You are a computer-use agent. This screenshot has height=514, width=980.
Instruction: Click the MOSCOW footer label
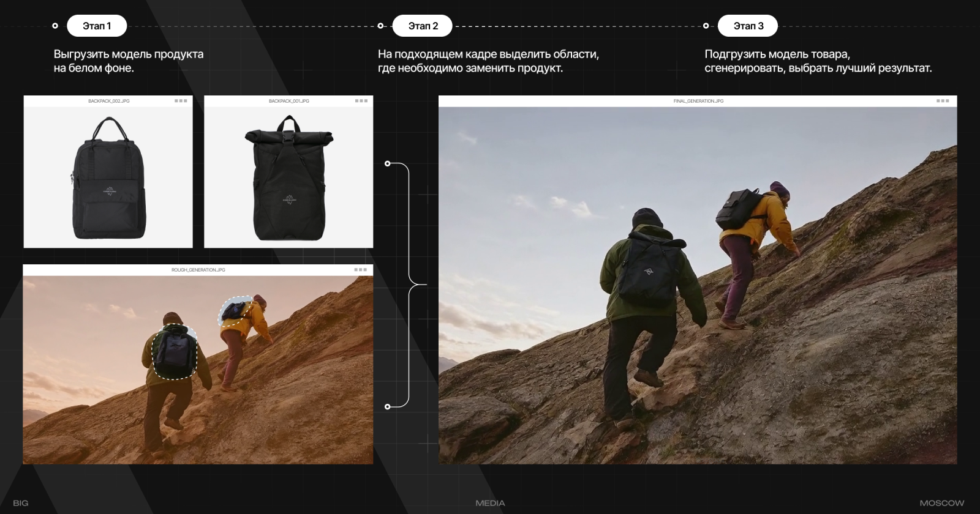click(x=942, y=503)
